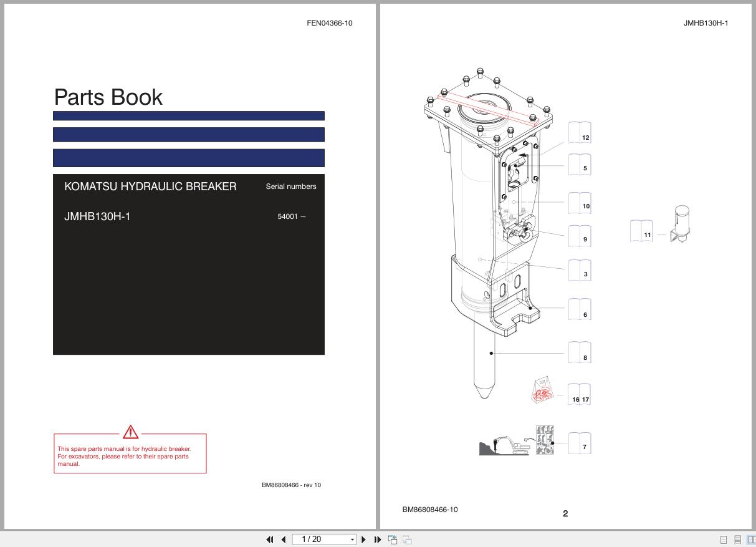Open book link for part 12

click(580, 132)
